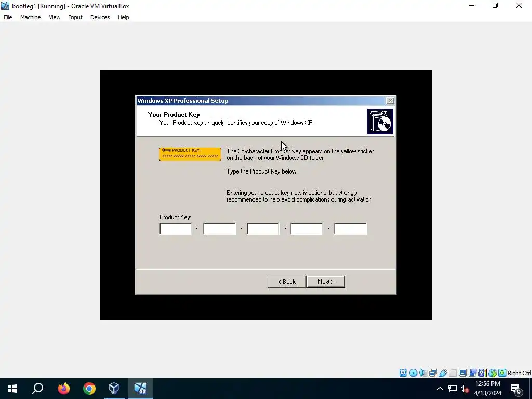Click the Right Ctrl host key label
Viewport: 532px width, 399px height.
click(x=520, y=373)
